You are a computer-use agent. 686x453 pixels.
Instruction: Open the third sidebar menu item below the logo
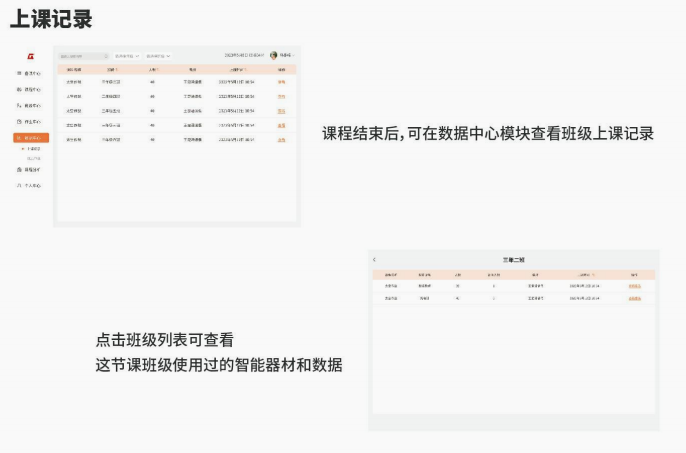[x=29, y=105]
